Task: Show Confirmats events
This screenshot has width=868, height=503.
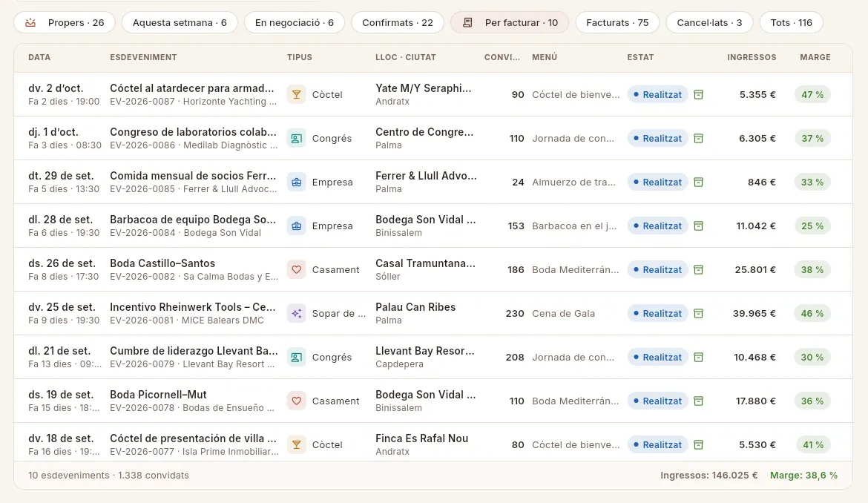Action: [398, 23]
